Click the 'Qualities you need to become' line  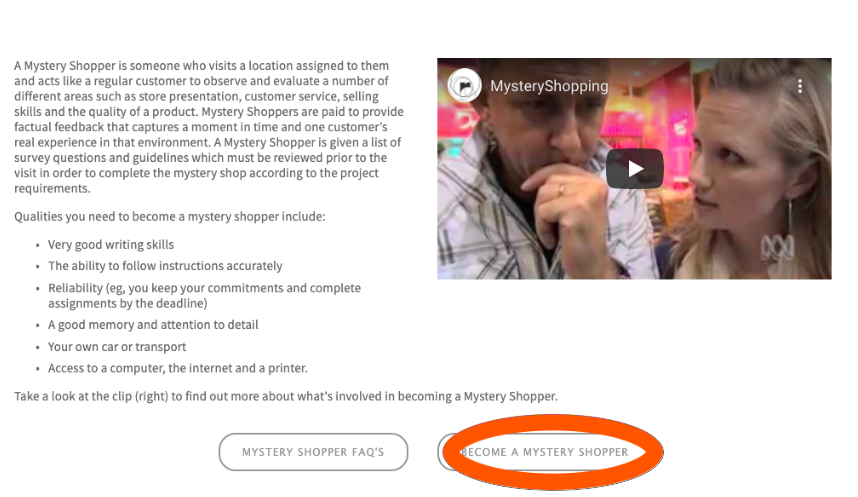pos(170,217)
